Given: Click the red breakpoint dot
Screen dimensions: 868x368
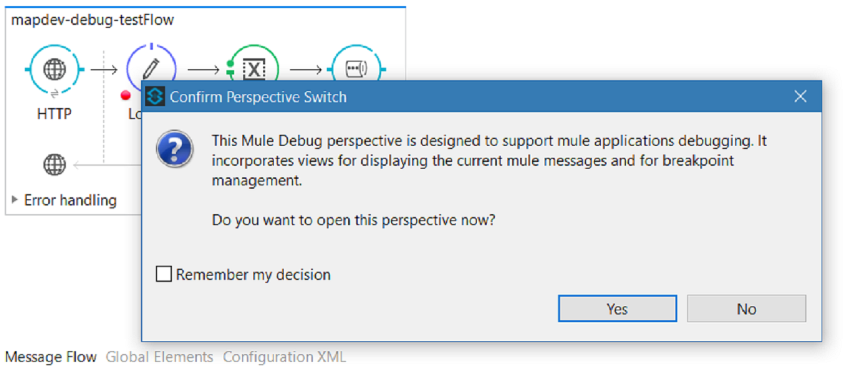Looking at the screenshot, I should tap(126, 96).
